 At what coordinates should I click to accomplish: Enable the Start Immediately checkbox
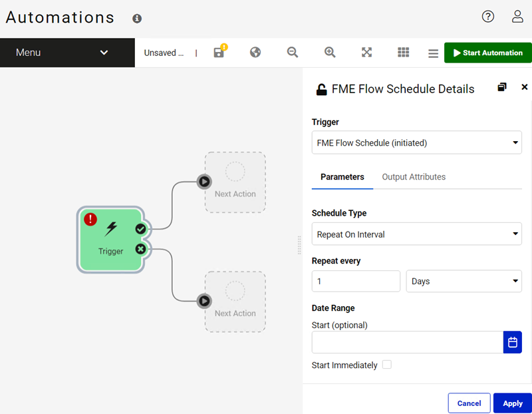tap(387, 365)
